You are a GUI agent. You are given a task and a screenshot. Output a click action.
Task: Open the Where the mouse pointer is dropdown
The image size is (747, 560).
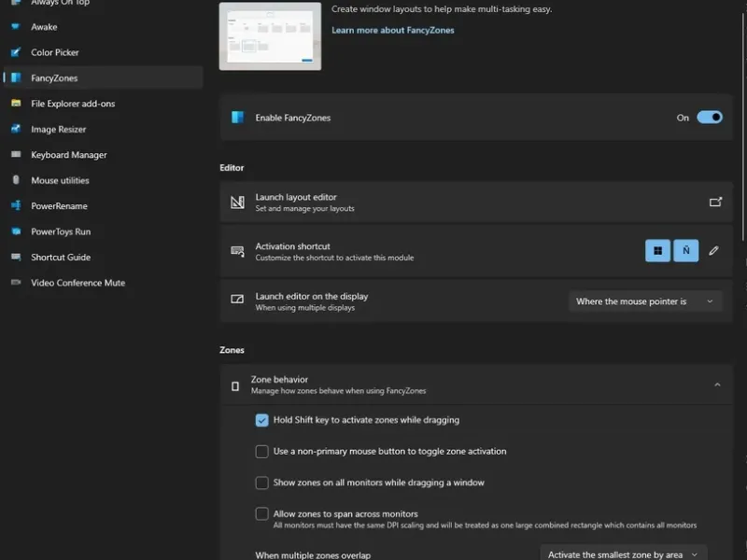click(645, 301)
